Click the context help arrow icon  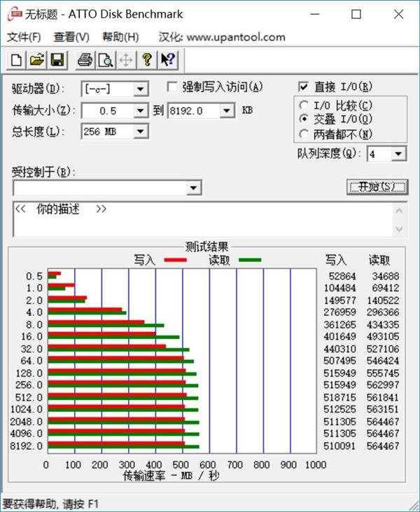[167, 60]
